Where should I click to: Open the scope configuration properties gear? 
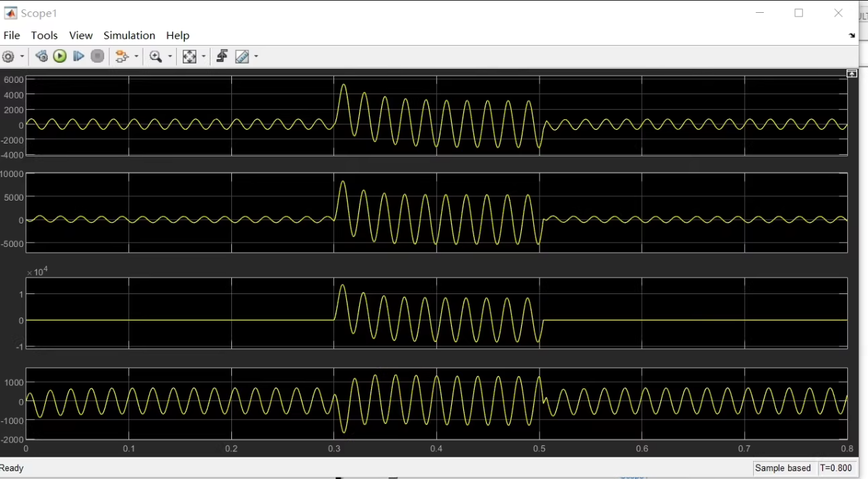click(x=9, y=56)
